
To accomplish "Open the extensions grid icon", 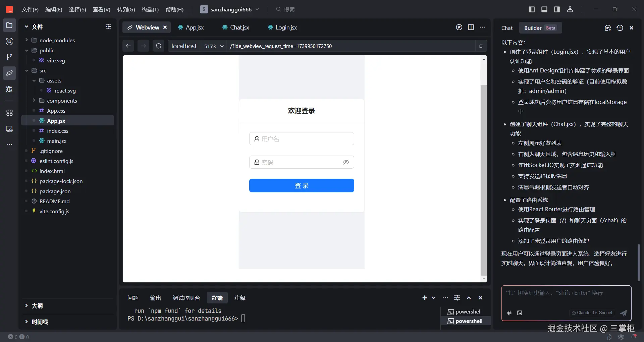I will tap(9, 113).
